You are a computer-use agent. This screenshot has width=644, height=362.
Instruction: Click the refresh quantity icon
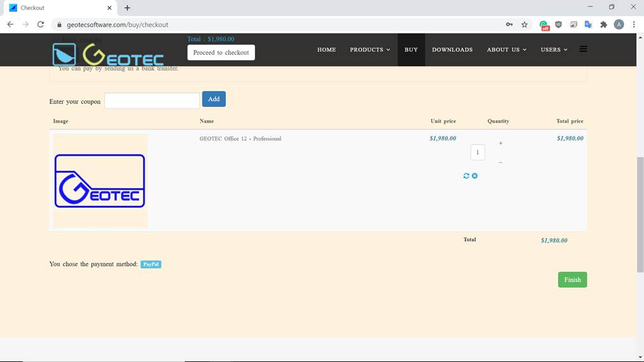tap(466, 176)
